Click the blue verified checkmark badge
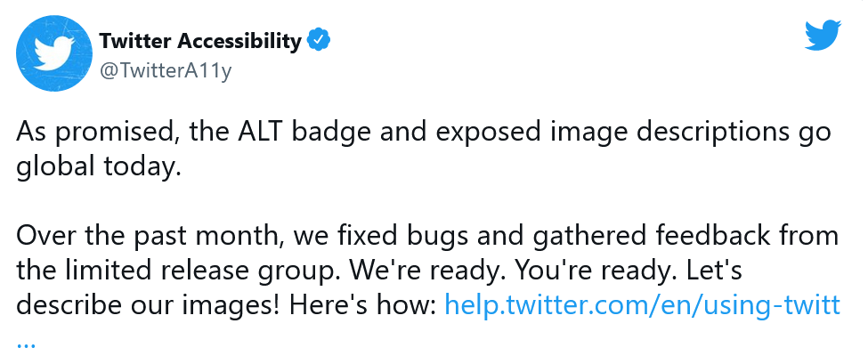Image resolution: width=868 pixels, height=364 pixels. 320,40
